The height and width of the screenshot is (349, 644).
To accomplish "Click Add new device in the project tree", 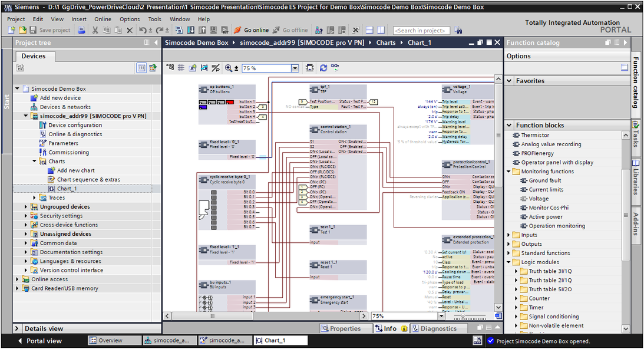I will (62, 97).
